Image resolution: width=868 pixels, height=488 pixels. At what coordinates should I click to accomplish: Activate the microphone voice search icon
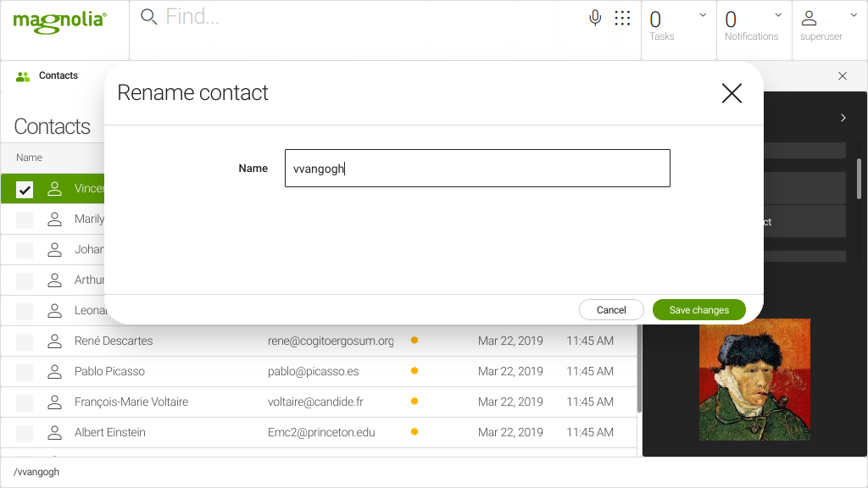point(594,16)
